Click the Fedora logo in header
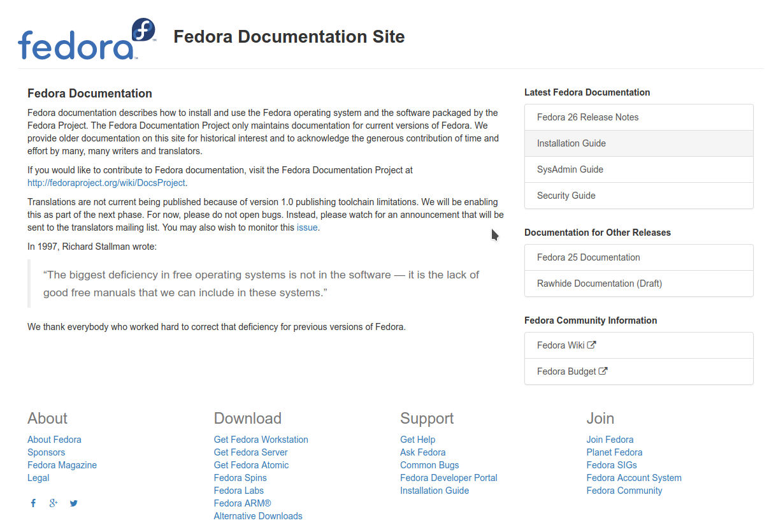This screenshot has height=532, width=769. [x=87, y=39]
